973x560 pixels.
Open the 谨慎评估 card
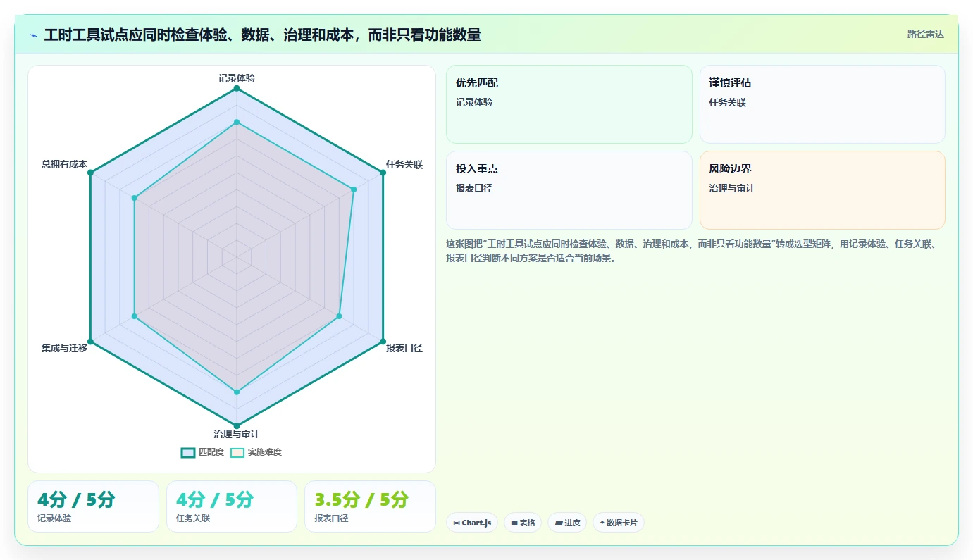coord(822,104)
